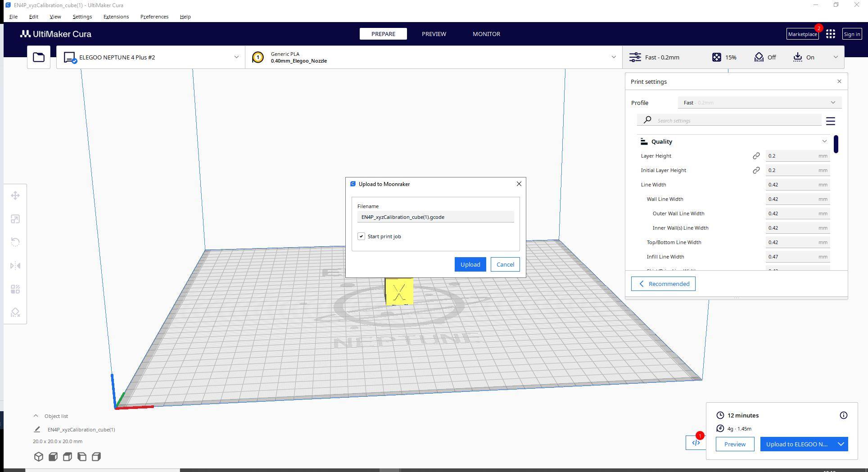Switch to the MONITOR stage tab

[486, 34]
